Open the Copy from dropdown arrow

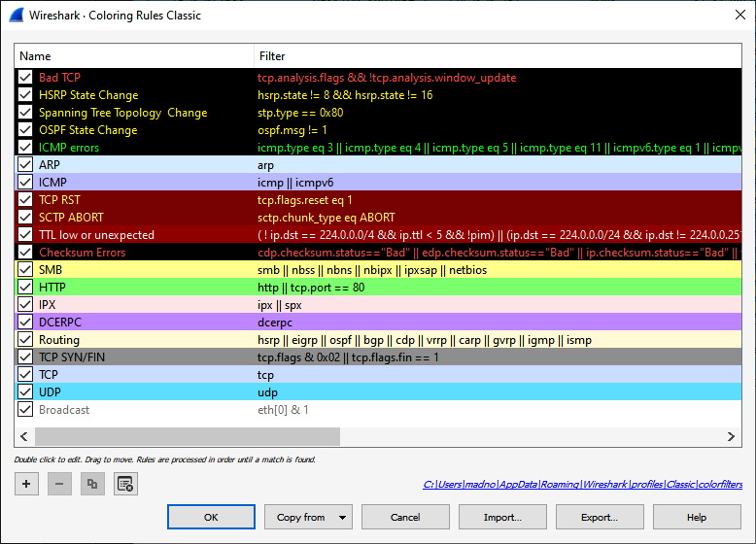click(x=342, y=518)
